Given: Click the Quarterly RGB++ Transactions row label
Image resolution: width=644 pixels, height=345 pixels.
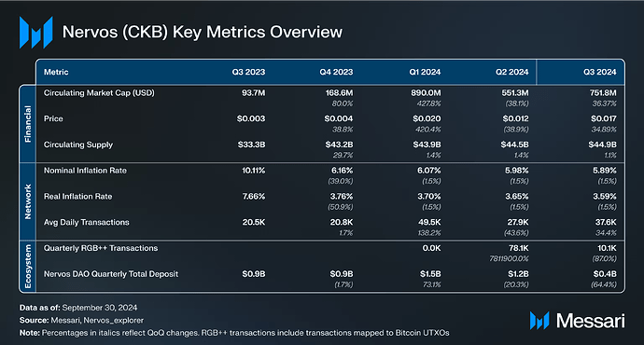Looking at the screenshot, I should (101, 248).
